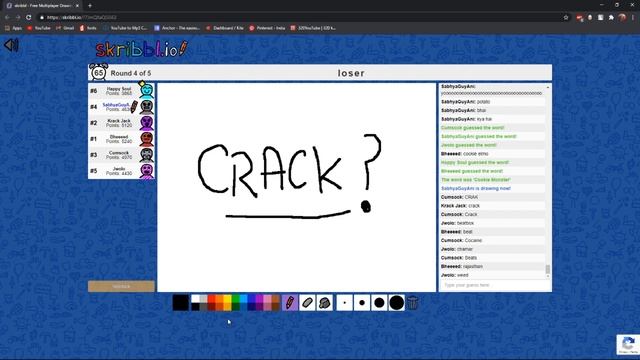Click the chat scrollbar thumb
The height and width of the screenshot is (360, 640).
548,269
